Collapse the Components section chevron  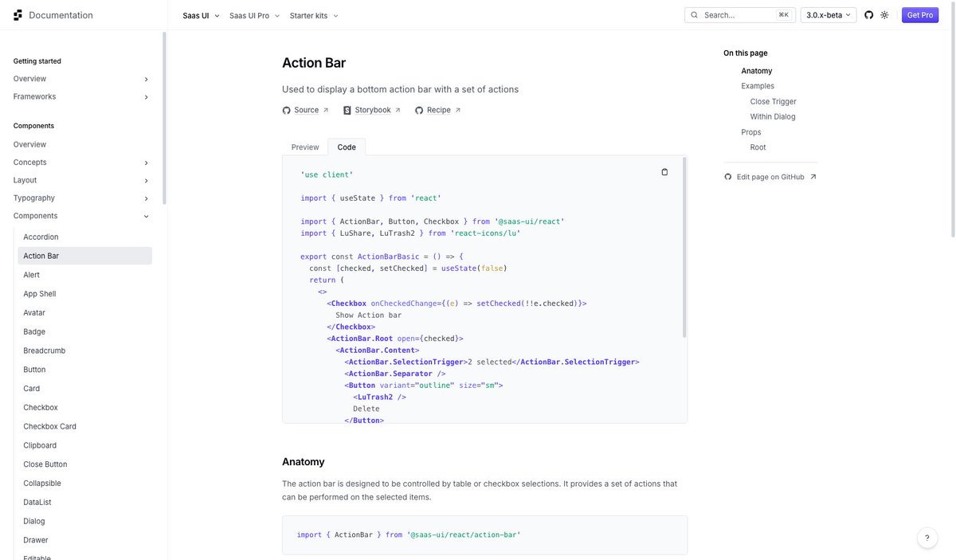(x=146, y=216)
